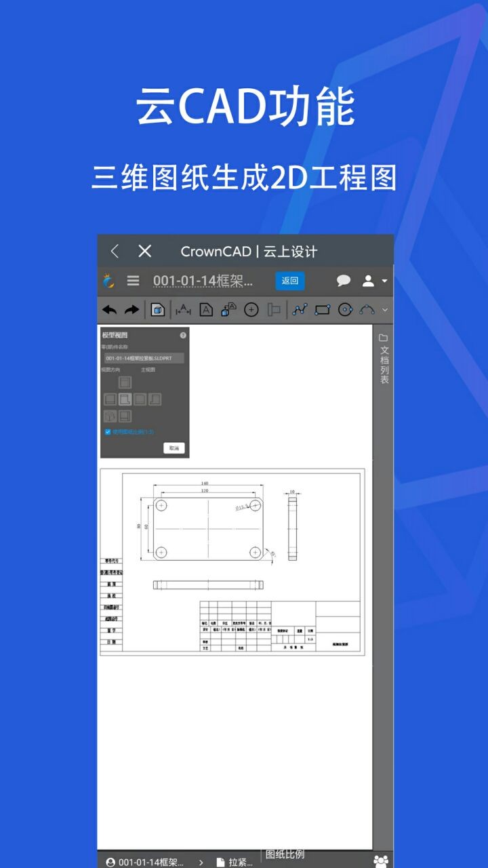The width and height of the screenshot is (488, 868).
Task: Select the dimension annotation tool
Action: tap(183, 310)
